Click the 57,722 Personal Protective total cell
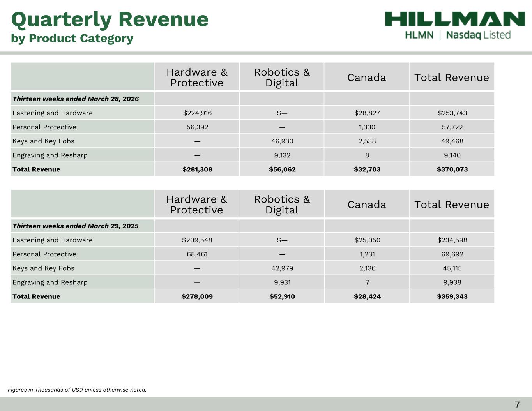Viewport: 532px width, 411px height. coord(452,127)
